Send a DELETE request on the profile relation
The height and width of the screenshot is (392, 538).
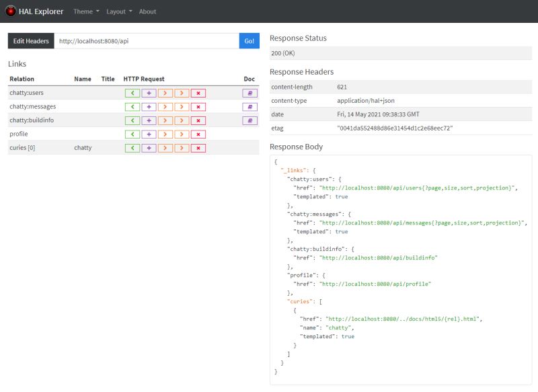coord(198,134)
